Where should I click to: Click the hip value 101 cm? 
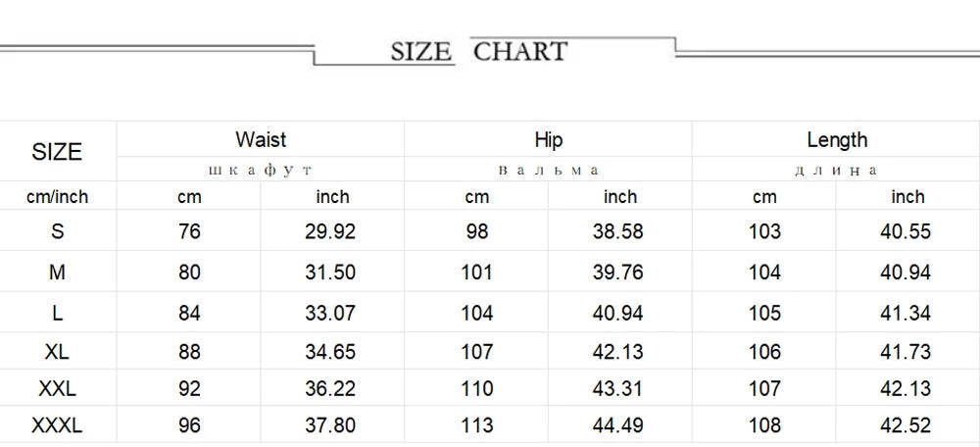point(477,273)
